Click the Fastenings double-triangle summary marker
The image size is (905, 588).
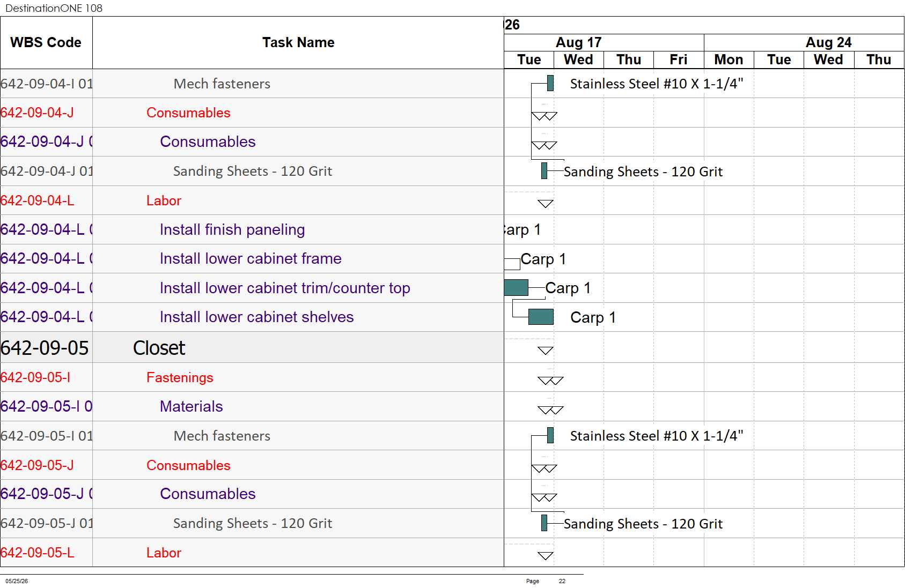coord(550,381)
